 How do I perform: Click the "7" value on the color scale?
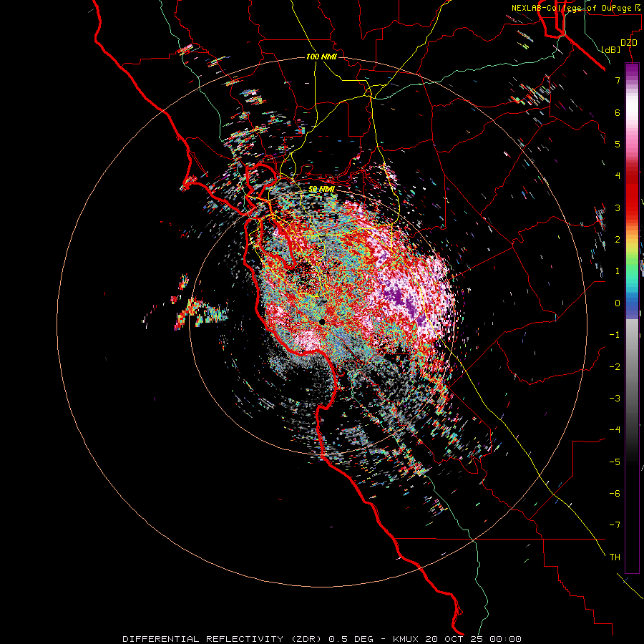[x=618, y=80]
